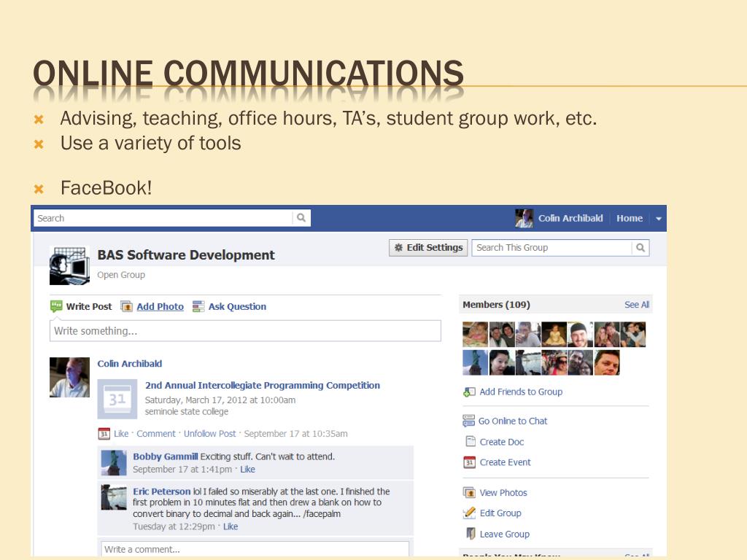Click the Search This Group magnifier icon
The image size is (747, 560).
coord(640,248)
